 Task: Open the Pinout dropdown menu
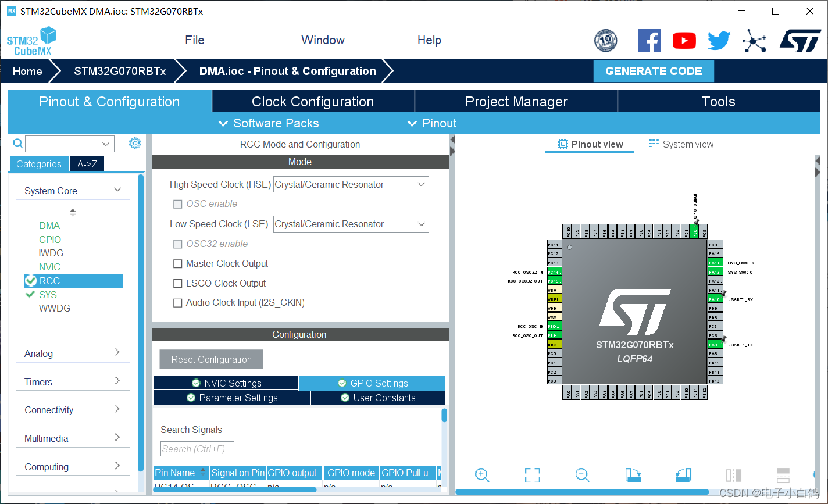tap(432, 123)
